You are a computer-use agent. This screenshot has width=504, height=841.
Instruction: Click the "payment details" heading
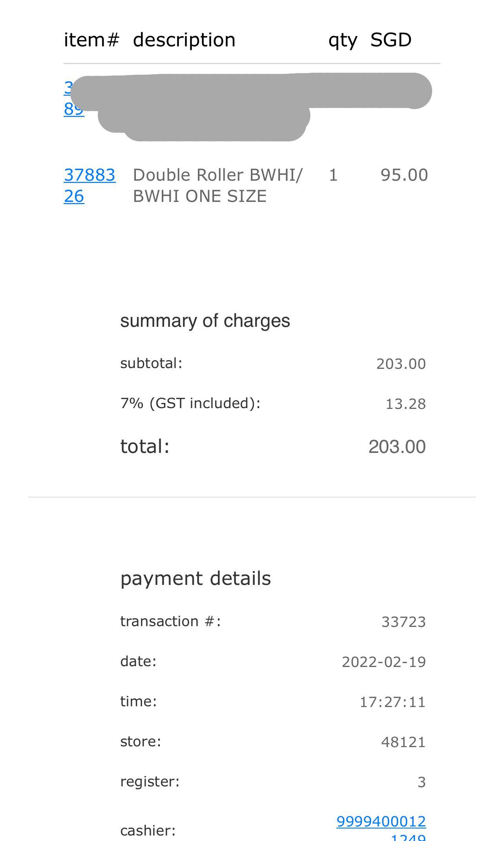(x=195, y=578)
